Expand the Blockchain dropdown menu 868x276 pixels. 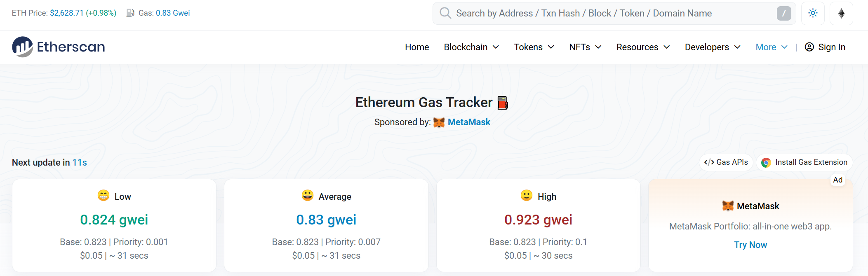click(471, 47)
